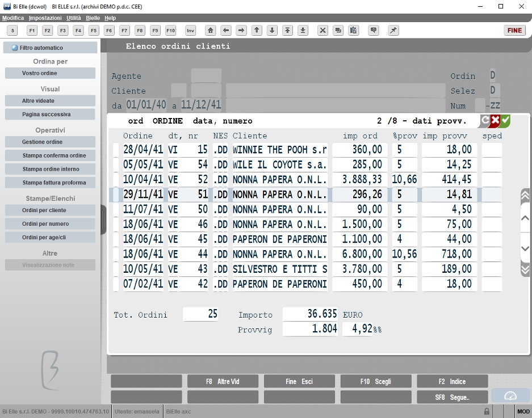Viewport: 532px width, 418px height.
Task: Click the paste clipboard icon
Action: pos(354,31)
